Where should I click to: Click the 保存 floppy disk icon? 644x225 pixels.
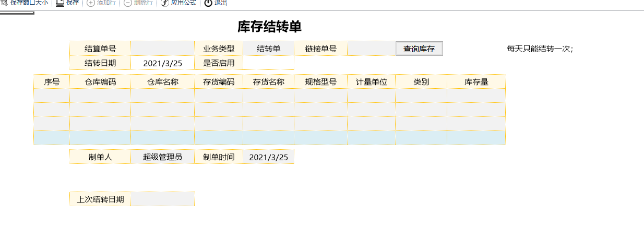pos(60,3)
